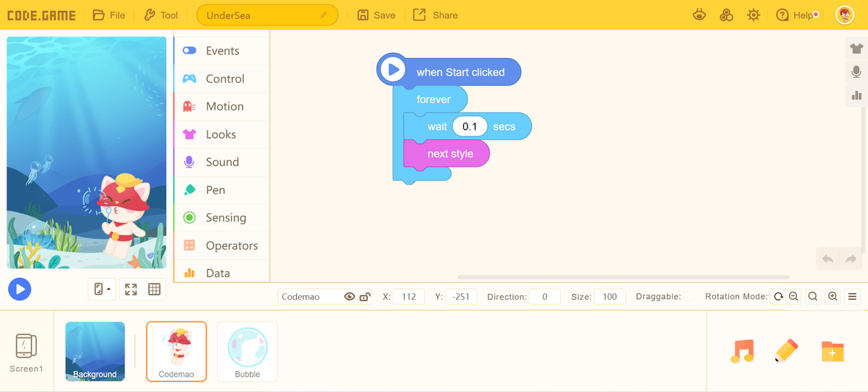Open the pencil drawing editor
The height and width of the screenshot is (392, 868).
coord(787,351)
